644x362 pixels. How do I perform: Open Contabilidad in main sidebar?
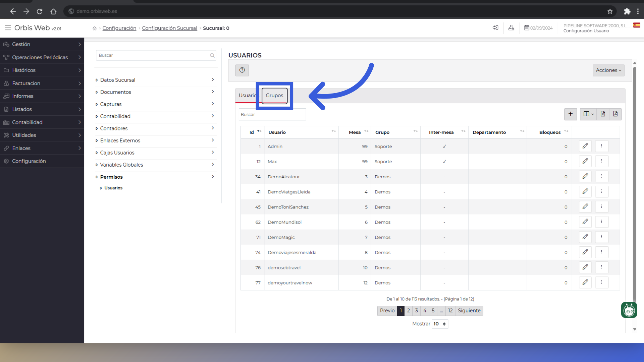tap(42, 122)
